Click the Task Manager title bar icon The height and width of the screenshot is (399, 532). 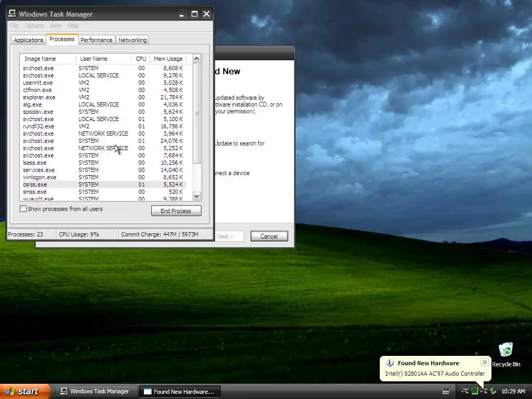click(12, 14)
